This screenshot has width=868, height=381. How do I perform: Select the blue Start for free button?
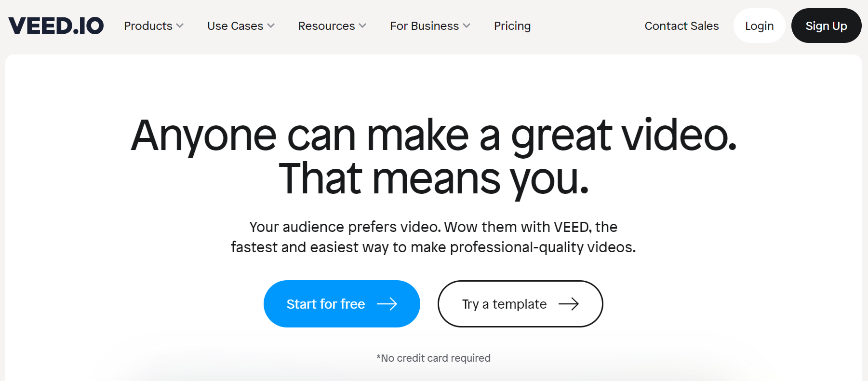click(x=342, y=304)
